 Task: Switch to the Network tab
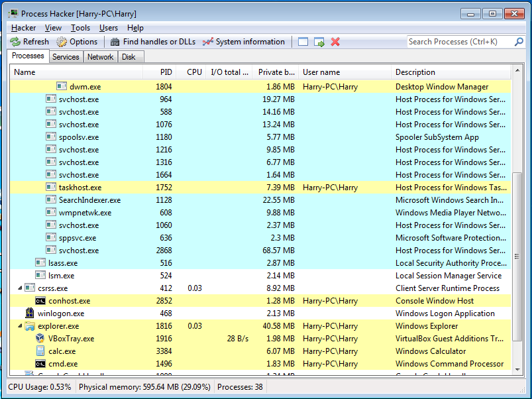tap(101, 56)
